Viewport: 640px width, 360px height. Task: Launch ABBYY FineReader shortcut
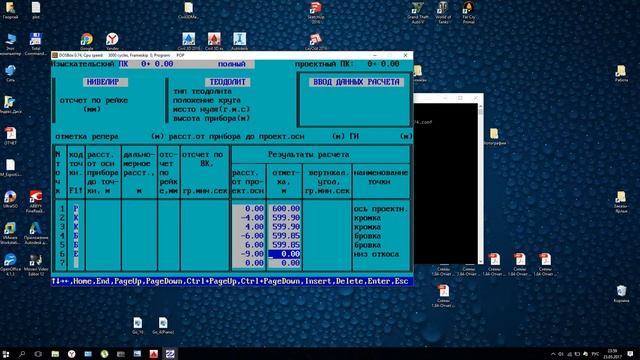coord(36,201)
